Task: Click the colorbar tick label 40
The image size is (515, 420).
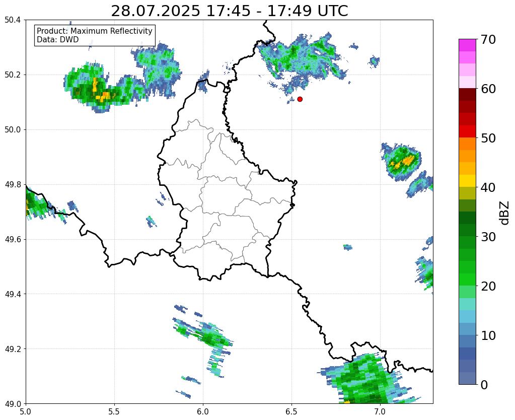Action: [488, 187]
